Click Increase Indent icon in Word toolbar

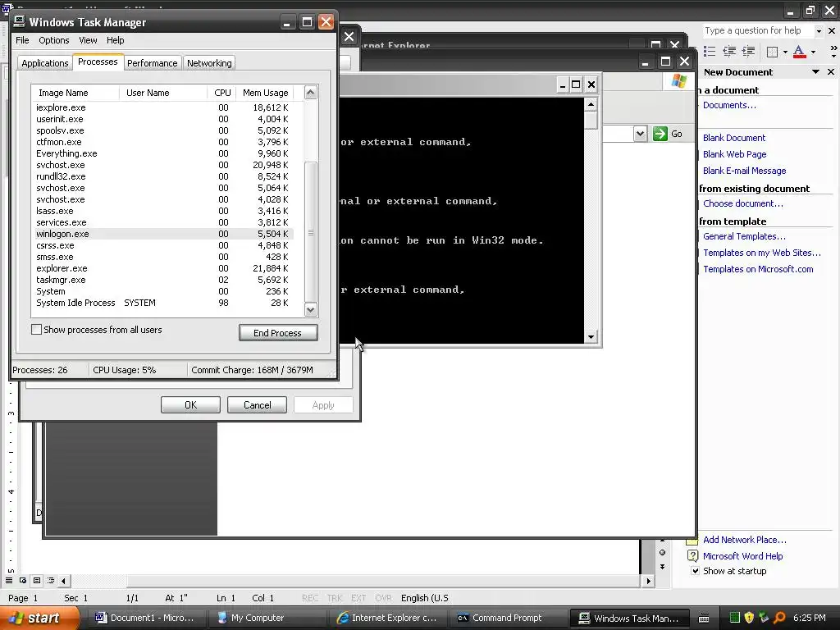748,52
